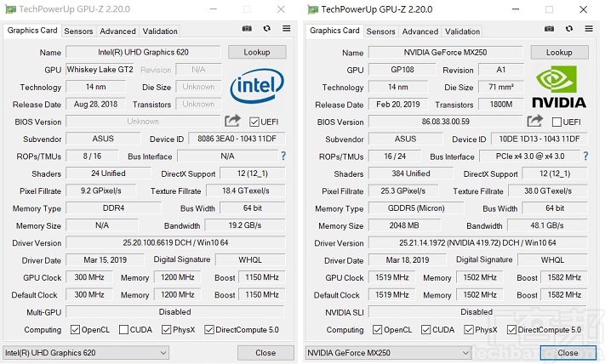Switch to the Advanced tab in the NVIDIA window
The height and width of the screenshot is (364, 605).
coord(420,31)
